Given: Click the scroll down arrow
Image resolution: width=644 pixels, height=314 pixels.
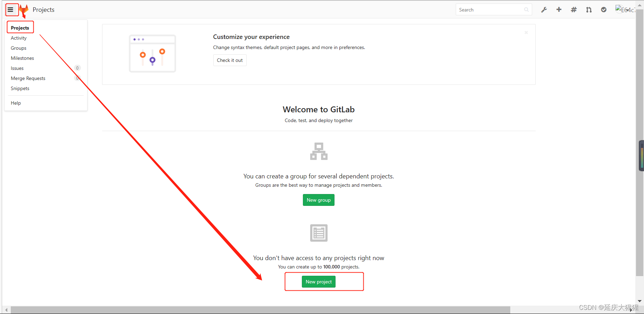Looking at the screenshot, I should (x=639, y=301).
